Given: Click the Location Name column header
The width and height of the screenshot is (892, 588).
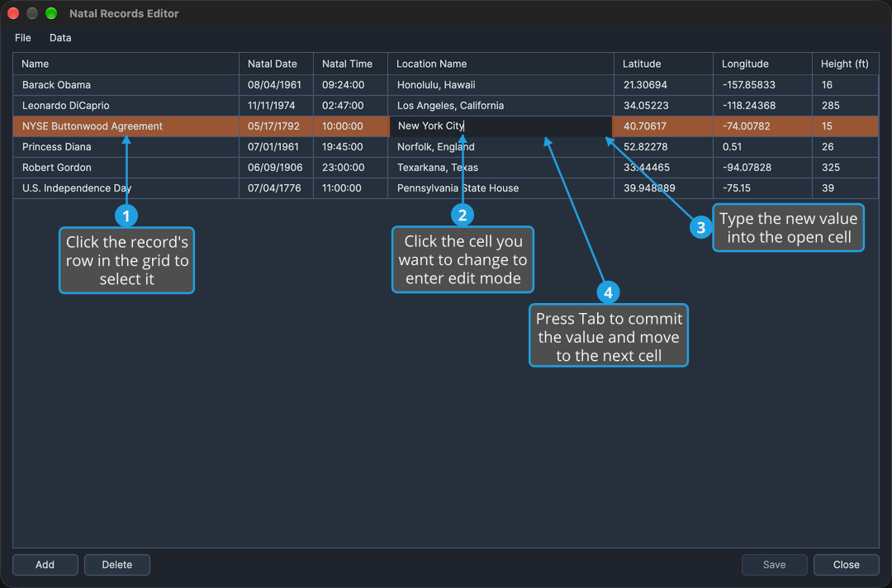Looking at the screenshot, I should (501, 64).
